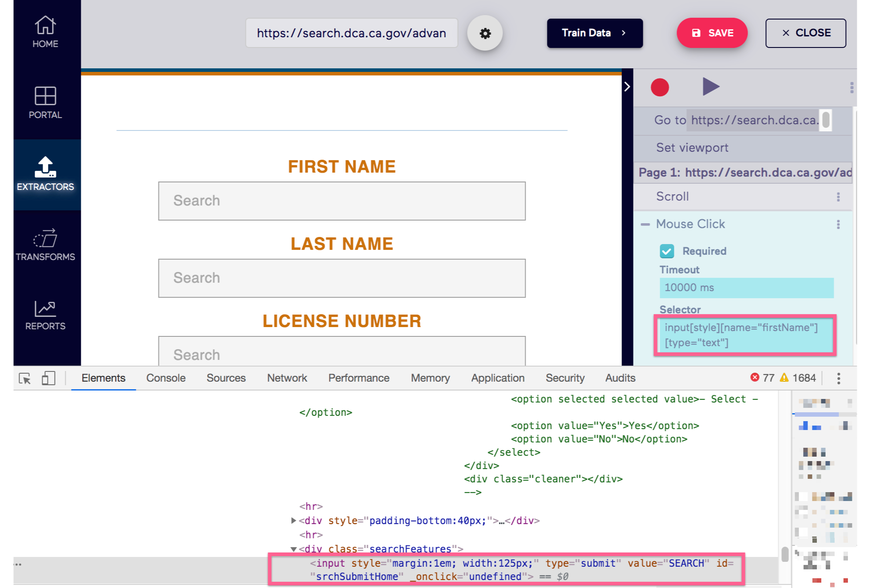879x588 pixels.
Task: Click the Train Data button
Action: click(594, 33)
